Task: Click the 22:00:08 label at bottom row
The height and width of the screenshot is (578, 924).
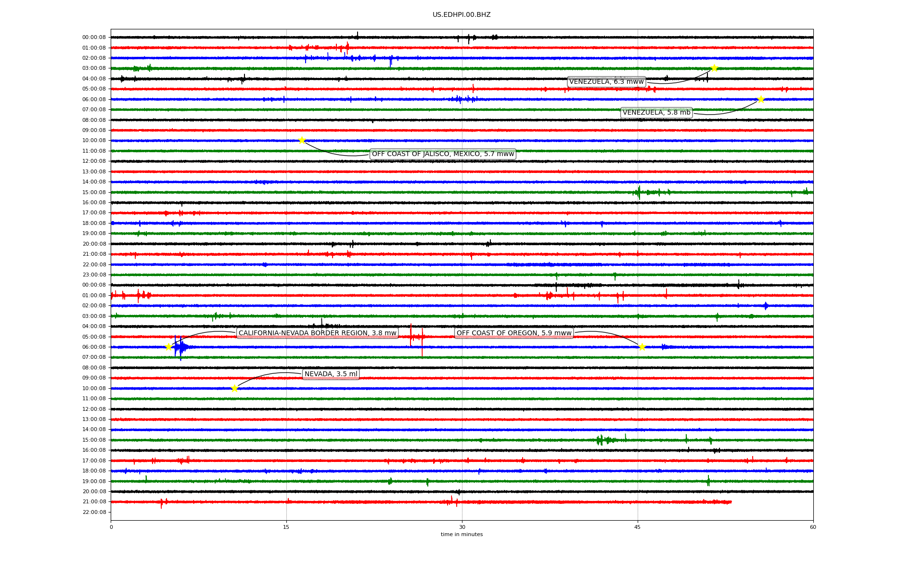Action: 94,512
